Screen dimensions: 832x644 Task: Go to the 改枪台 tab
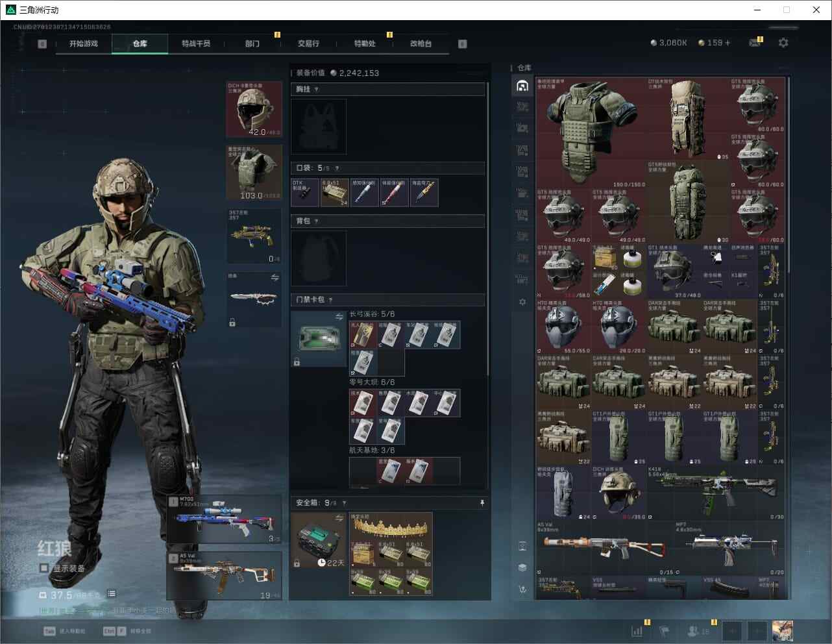[x=421, y=43]
